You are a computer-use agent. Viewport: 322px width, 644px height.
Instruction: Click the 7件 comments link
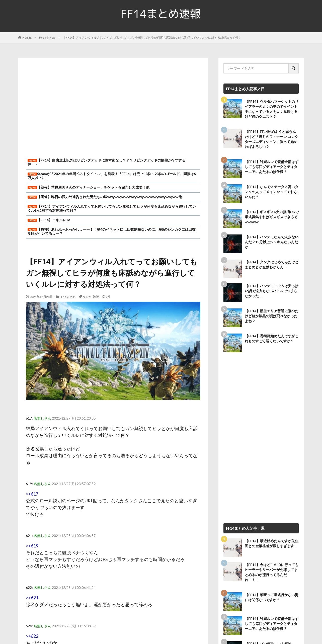108,297
